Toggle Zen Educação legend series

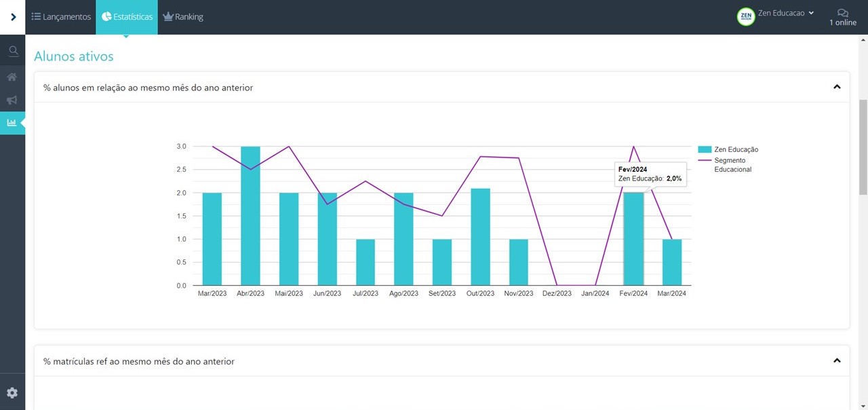728,149
